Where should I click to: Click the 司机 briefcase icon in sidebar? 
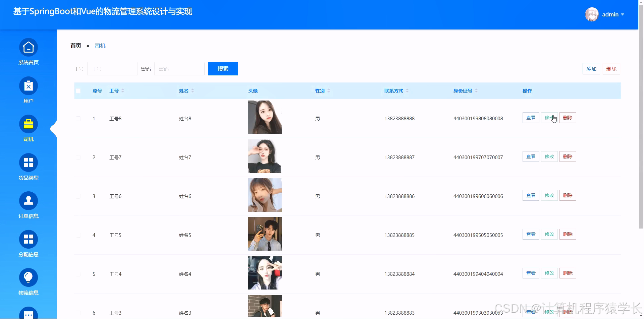28,124
